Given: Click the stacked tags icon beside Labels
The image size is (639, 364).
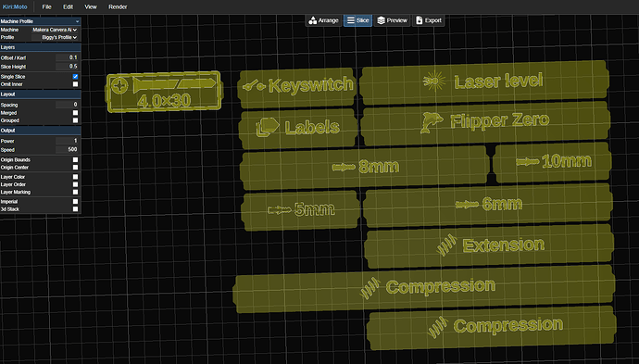Looking at the screenshot, I should click(x=268, y=127).
